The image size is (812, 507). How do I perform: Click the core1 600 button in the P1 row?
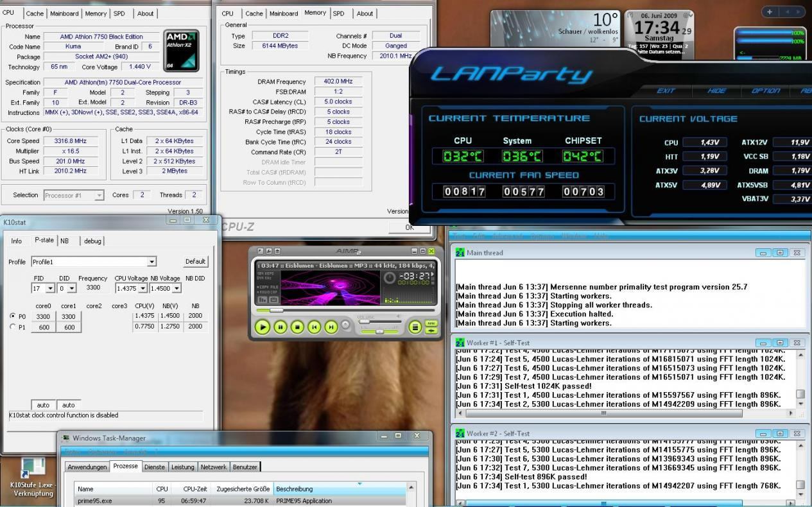[x=69, y=327]
